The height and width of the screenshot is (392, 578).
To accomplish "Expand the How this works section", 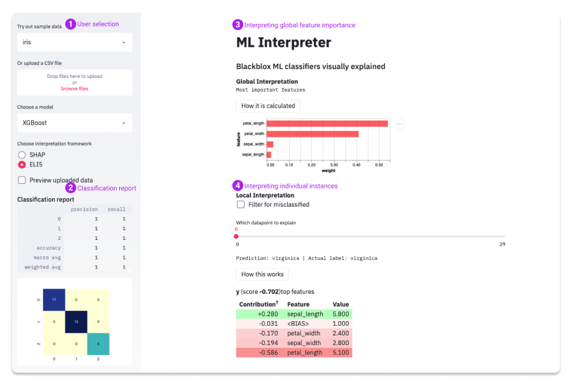I will click(x=262, y=274).
